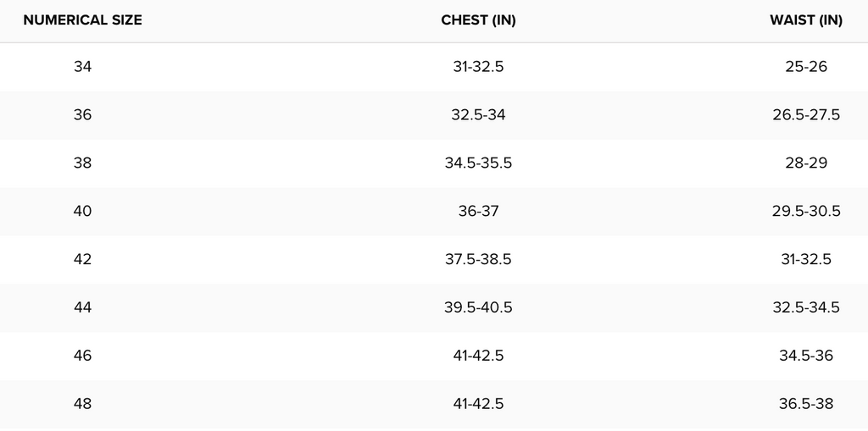This screenshot has width=868, height=431.
Task: Click the NUMERICAL SIZE column header
Action: click(82, 21)
